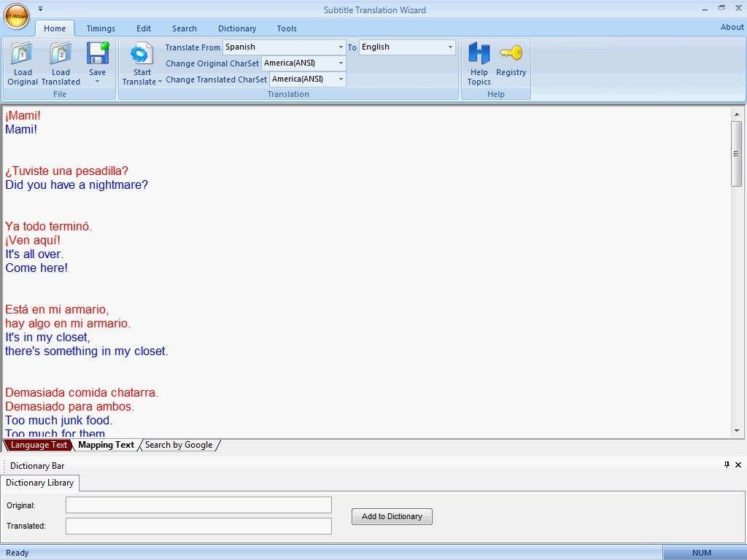The image size is (747, 560).
Task: Click the NUM status bar indicator
Action: [701, 553]
